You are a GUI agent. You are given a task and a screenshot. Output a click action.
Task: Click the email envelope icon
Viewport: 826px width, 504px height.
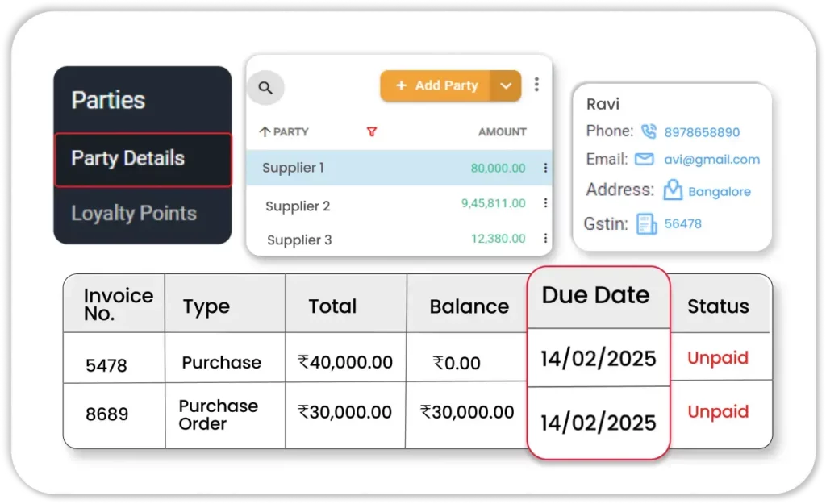(644, 160)
